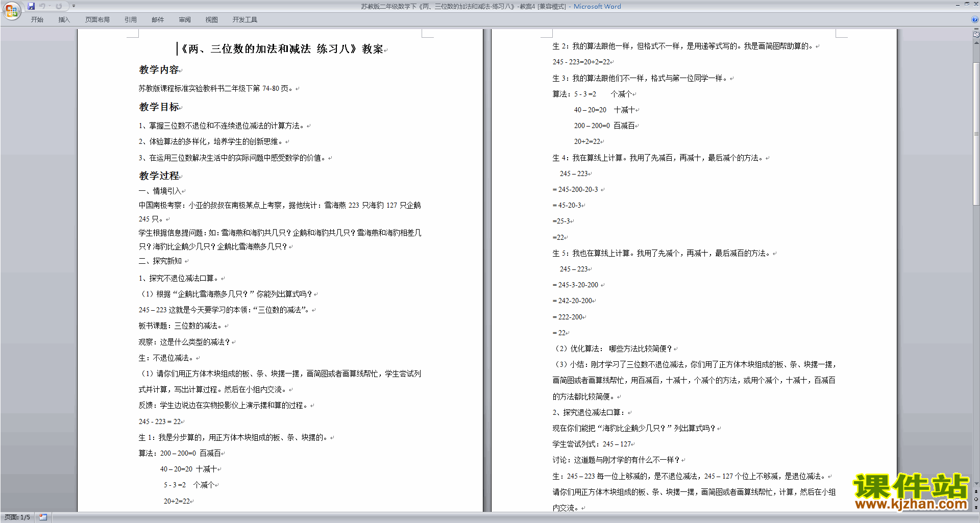Open the 插入 ribbon tab
980x523 pixels.
[64, 19]
